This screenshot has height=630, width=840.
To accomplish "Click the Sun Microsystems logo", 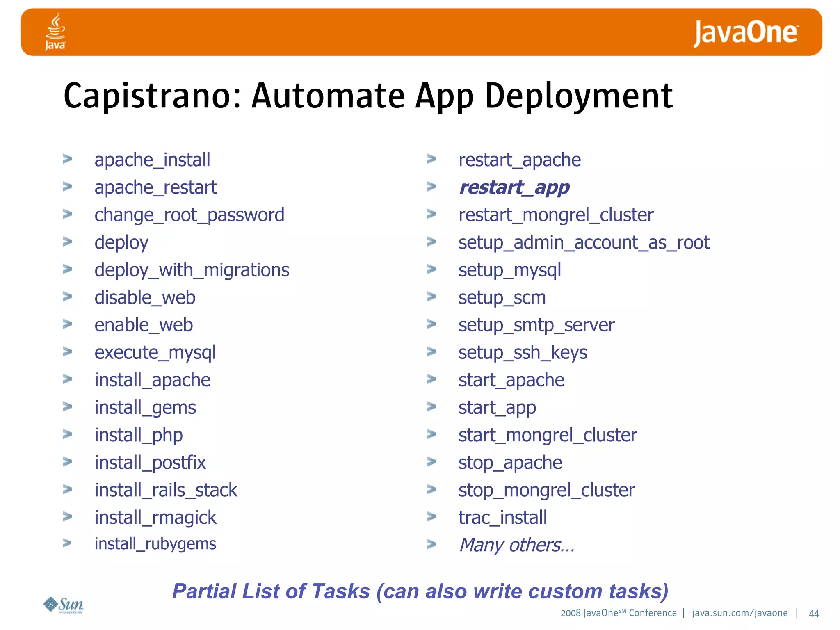I will tap(64, 605).
